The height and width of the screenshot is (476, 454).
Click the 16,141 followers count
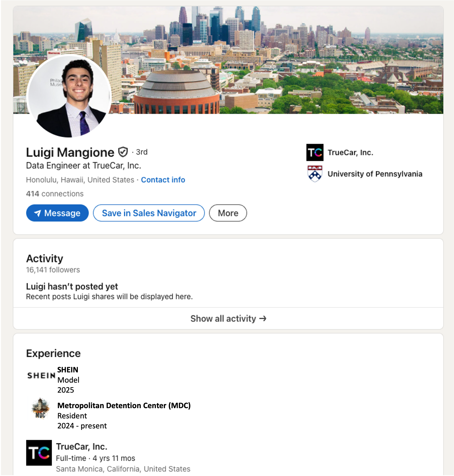click(x=53, y=270)
